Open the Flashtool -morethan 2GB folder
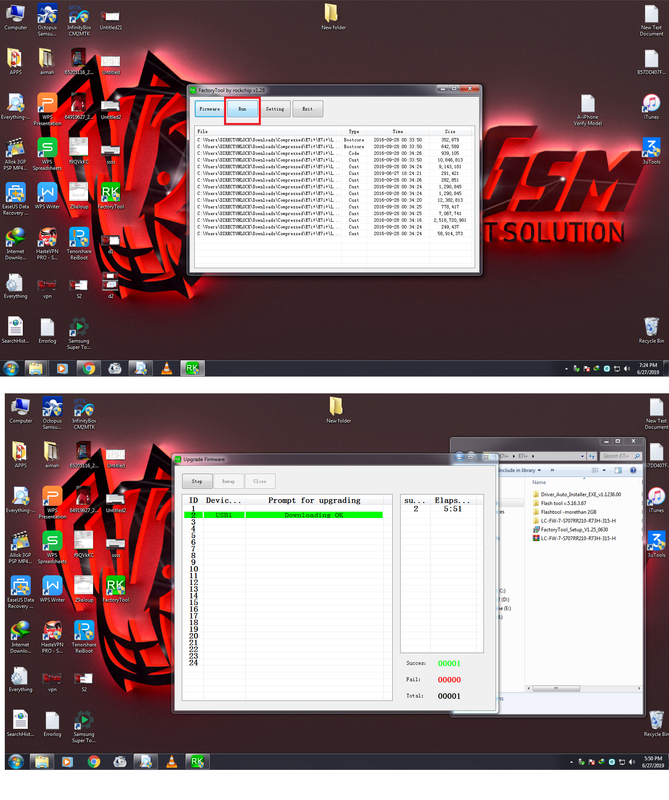Viewport: 669px width, 800px height. 568,512
